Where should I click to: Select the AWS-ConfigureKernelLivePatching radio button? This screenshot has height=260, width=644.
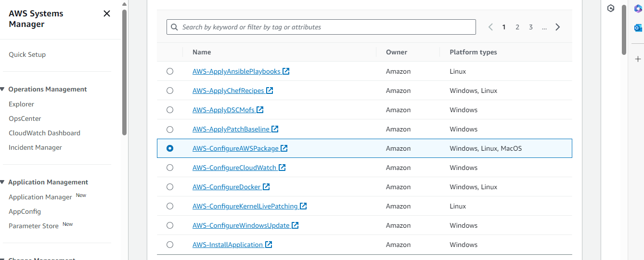170,206
